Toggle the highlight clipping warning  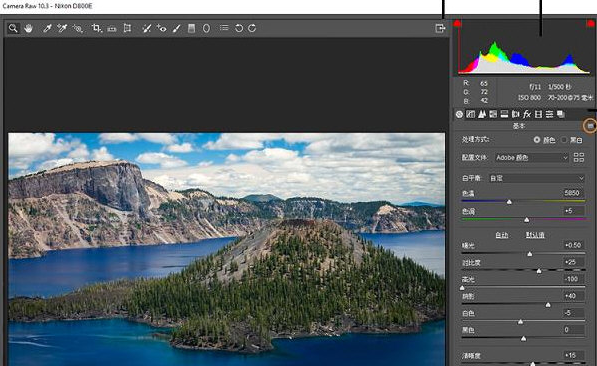click(x=591, y=24)
